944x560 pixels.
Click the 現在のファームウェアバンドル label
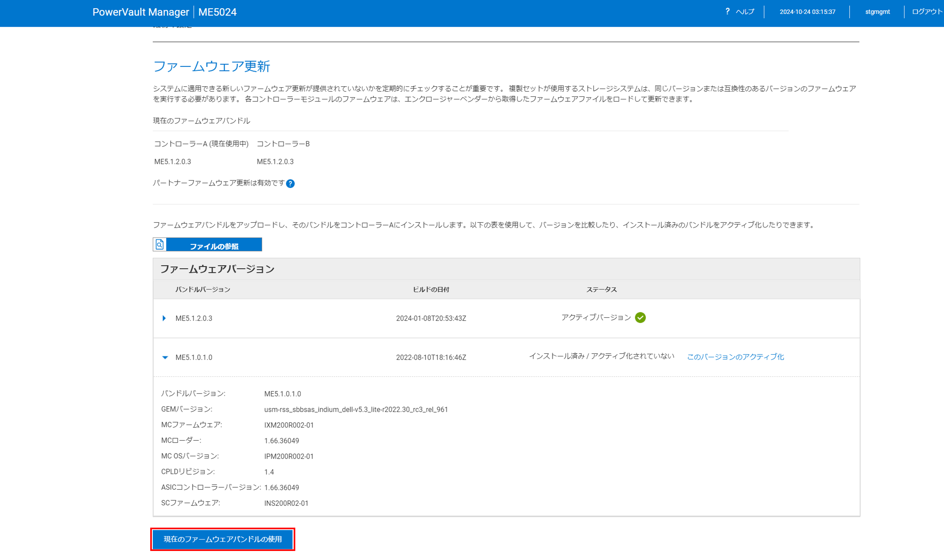pos(201,121)
